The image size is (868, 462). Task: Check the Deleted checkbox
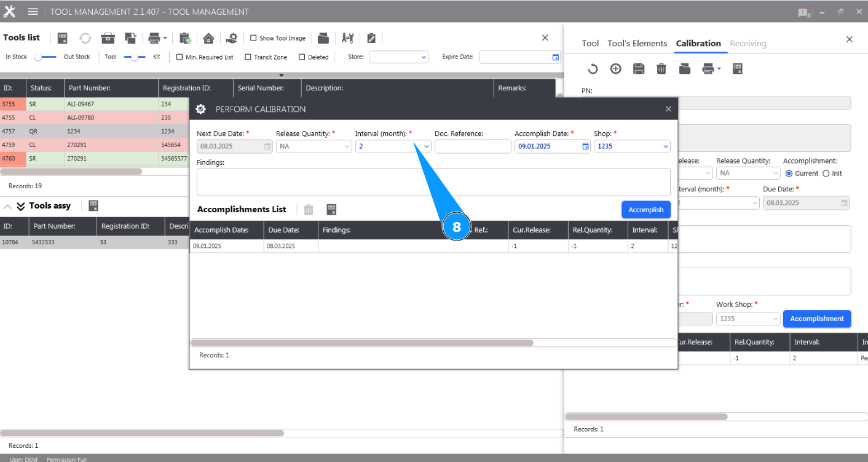click(x=302, y=57)
